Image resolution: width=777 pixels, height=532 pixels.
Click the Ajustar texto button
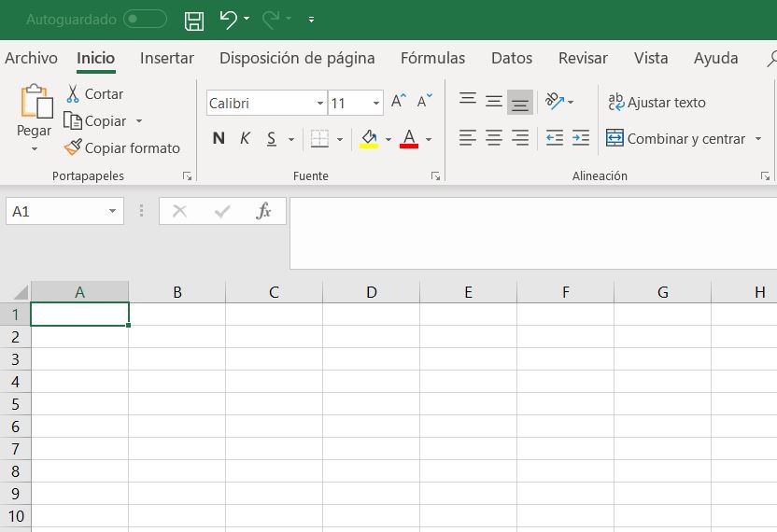(x=657, y=103)
